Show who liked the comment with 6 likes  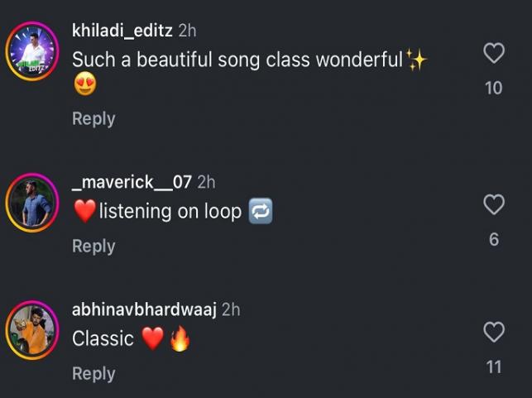point(494,239)
